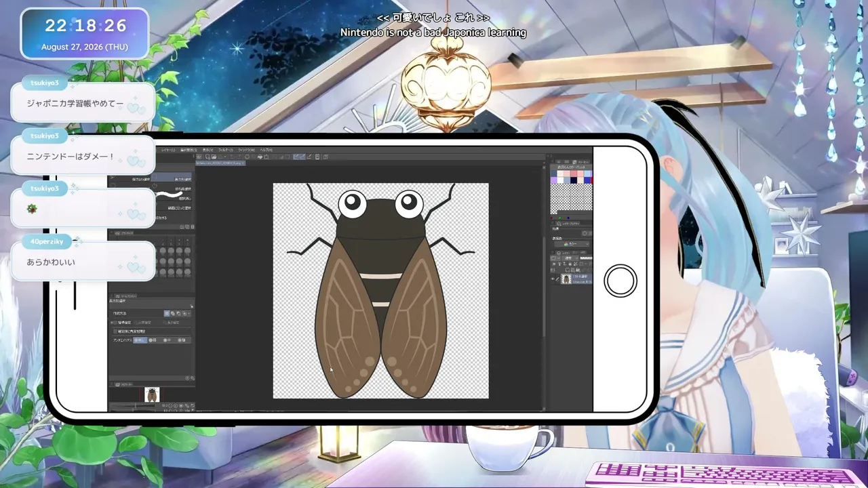This screenshot has width=868, height=488.
Task: Open the ヘルプ(H) menu
Action: coord(266,150)
